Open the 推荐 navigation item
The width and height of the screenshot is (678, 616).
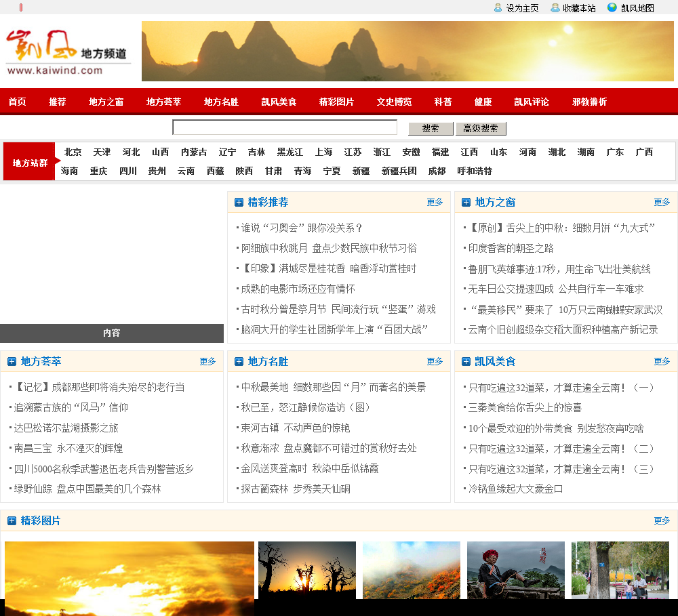57,102
